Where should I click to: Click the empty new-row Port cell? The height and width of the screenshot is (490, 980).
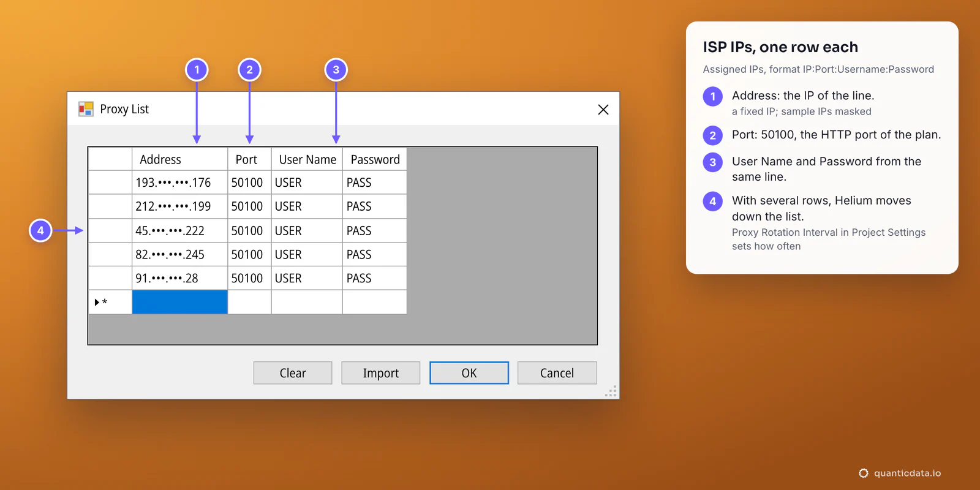coord(250,302)
